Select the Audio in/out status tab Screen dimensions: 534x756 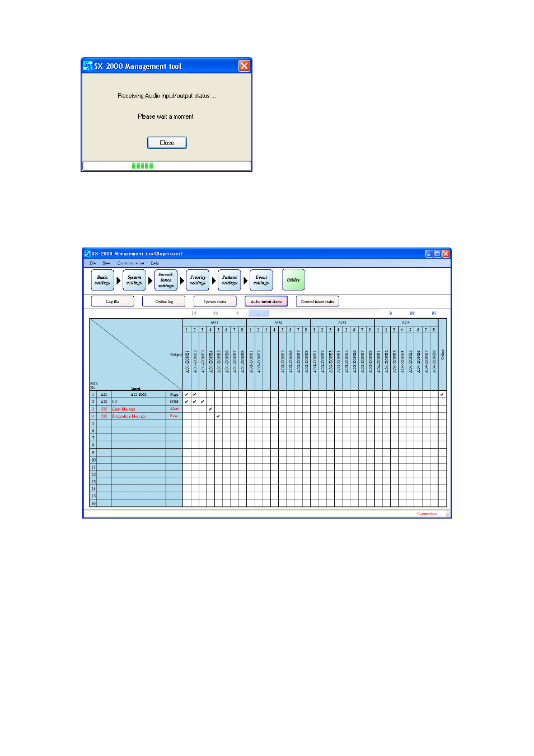click(x=266, y=301)
